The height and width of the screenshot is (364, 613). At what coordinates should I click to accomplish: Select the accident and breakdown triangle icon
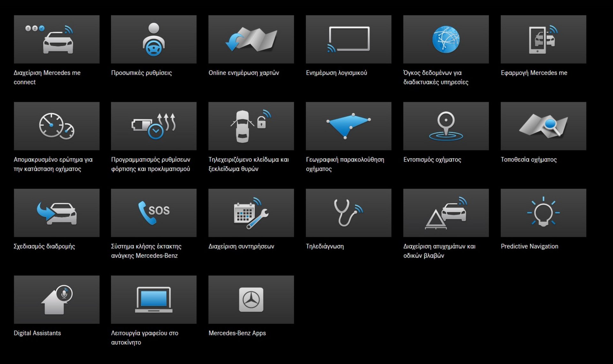click(446, 213)
